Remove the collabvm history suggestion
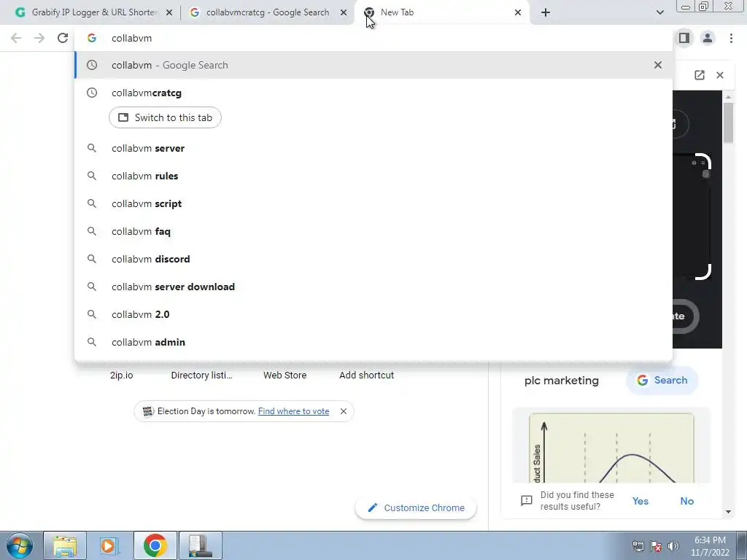This screenshot has height=560, width=747. pos(658,65)
